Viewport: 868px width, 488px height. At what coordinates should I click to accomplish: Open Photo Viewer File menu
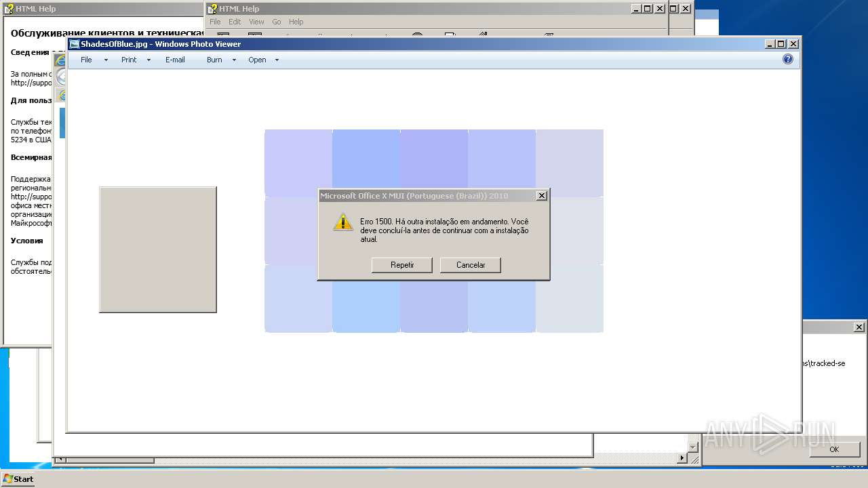point(86,60)
